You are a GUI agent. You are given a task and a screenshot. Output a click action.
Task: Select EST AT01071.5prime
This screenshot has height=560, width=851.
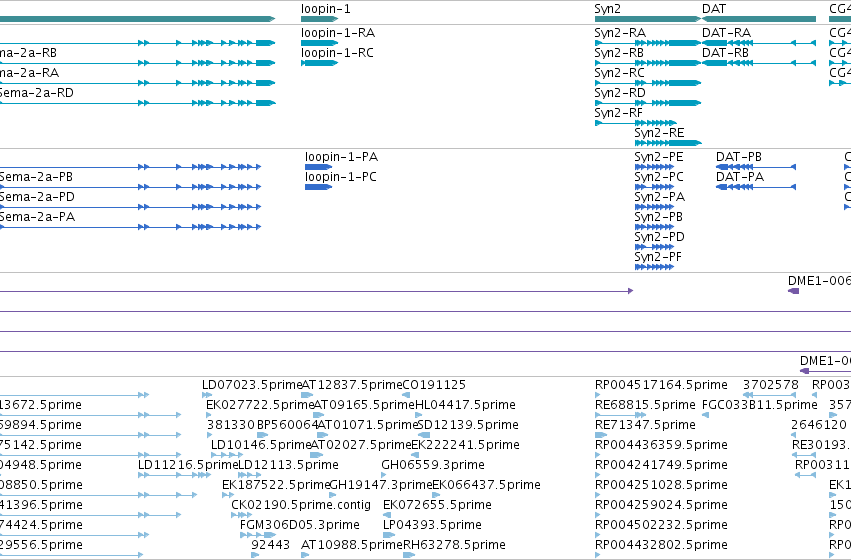[x=320, y=435]
